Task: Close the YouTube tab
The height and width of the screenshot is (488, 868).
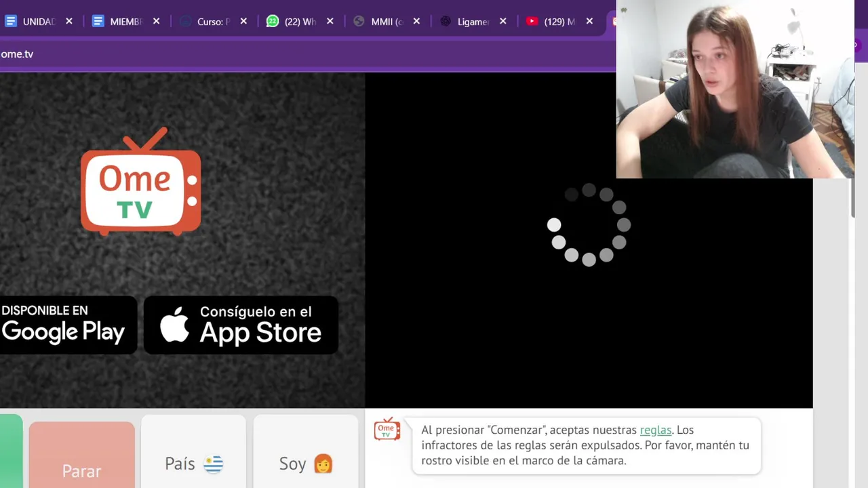Action: coord(590,21)
